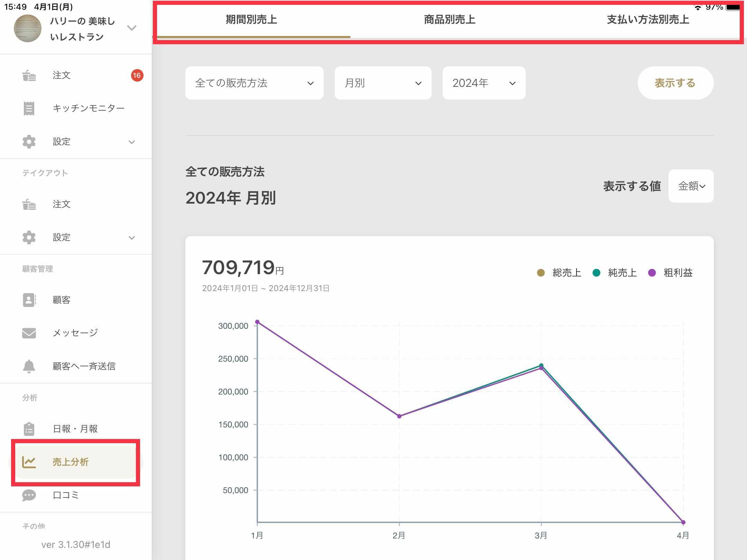The image size is (747, 560).
Task: Open the 顧客 contact card icon
Action: (x=29, y=300)
